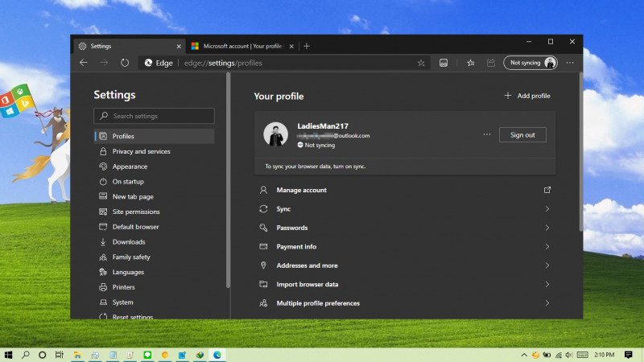Image resolution: width=644 pixels, height=362 pixels.
Task: Expand the Sync row chevron
Action: [x=547, y=209]
